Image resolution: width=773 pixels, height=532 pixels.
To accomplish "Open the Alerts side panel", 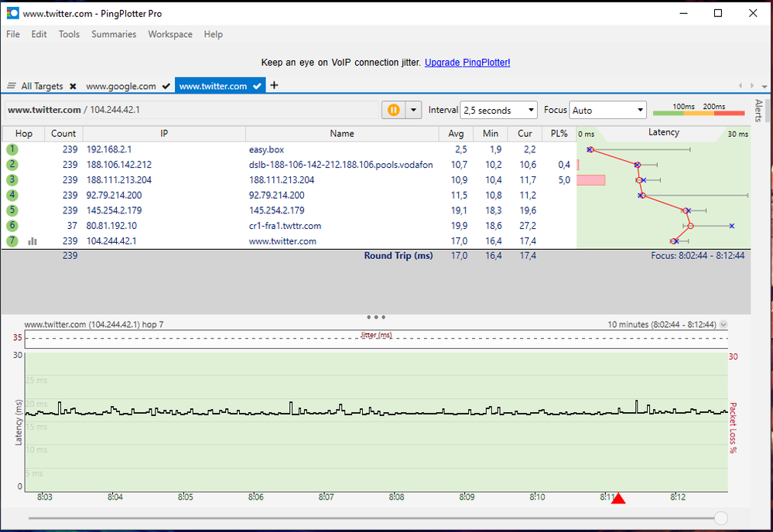I will pos(758,111).
